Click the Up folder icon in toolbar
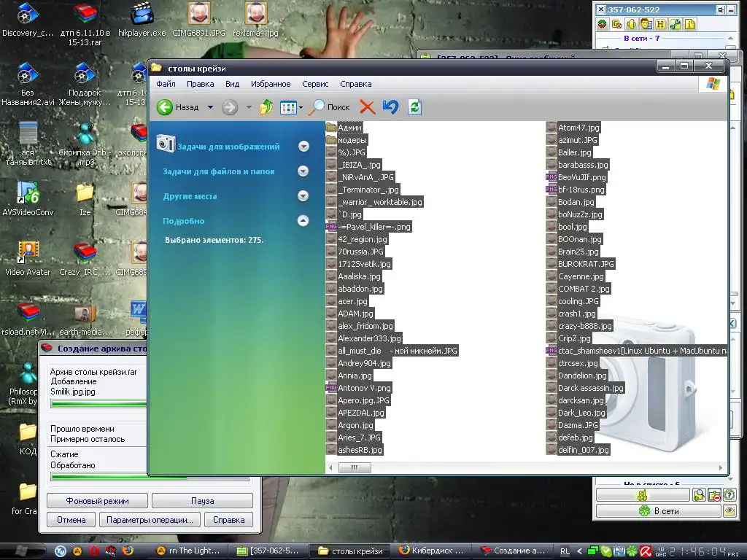 [266, 107]
